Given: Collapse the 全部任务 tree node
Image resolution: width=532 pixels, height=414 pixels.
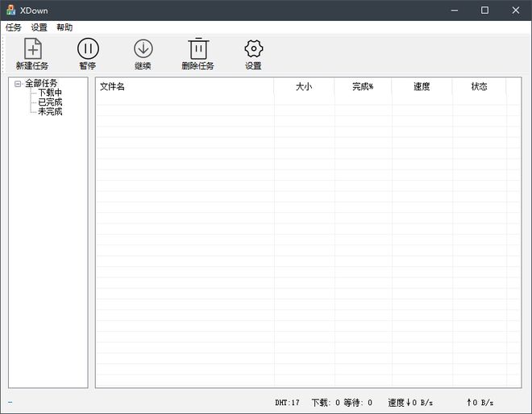Looking at the screenshot, I should (x=18, y=84).
